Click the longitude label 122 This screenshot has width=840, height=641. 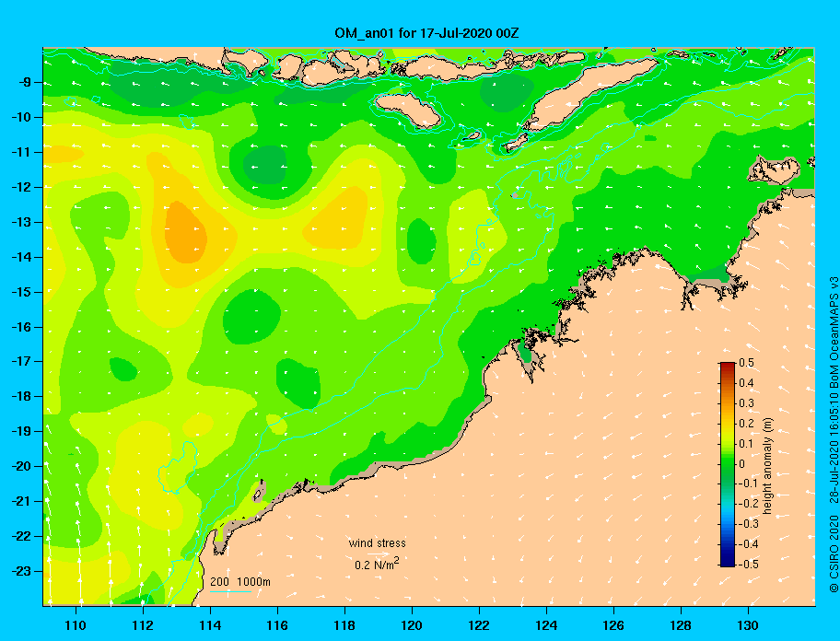click(x=479, y=625)
